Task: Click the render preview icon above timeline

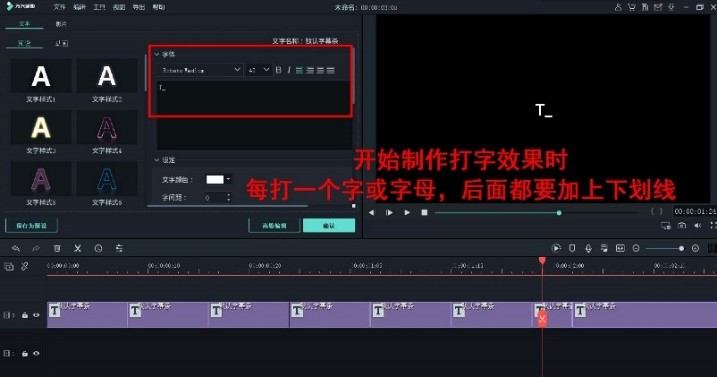Action: pos(556,248)
